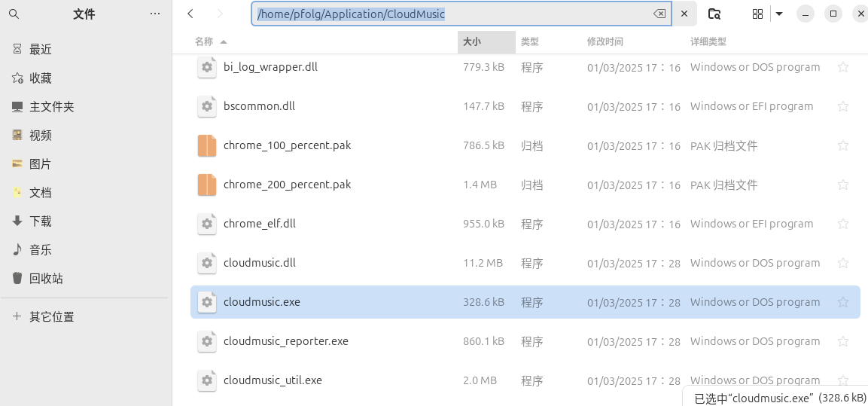Image resolution: width=868 pixels, height=406 pixels.
Task: Click the folder search icon in toolbar
Action: coord(714,14)
